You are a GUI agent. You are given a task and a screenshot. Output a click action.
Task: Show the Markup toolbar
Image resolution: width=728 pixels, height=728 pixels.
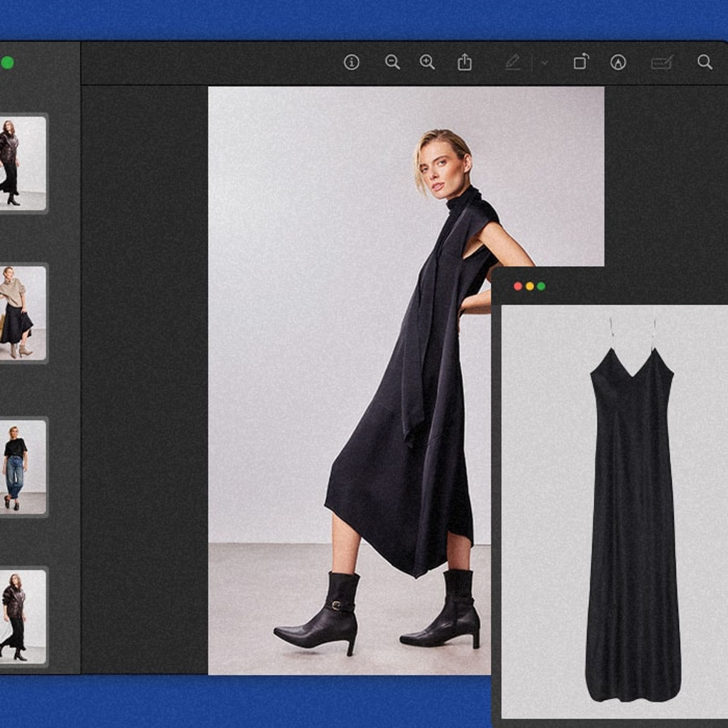(618, 63)
